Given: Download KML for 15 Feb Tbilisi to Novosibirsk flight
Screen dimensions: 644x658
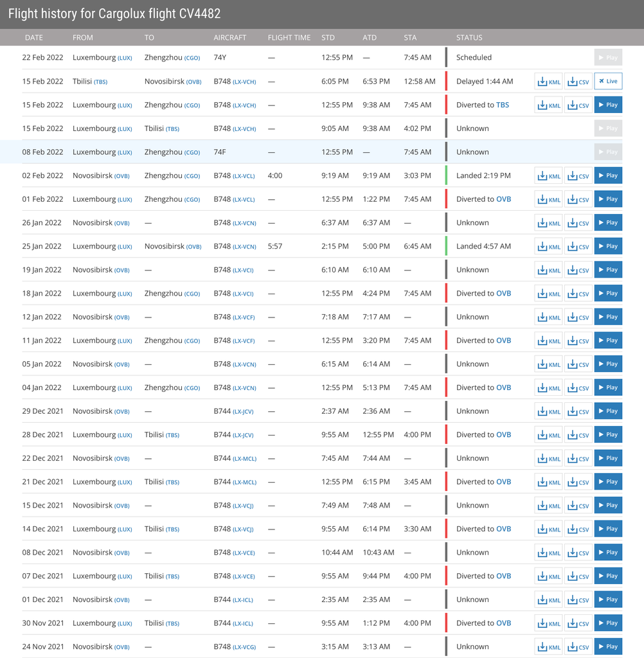Looking at the screenshot, I should pyautogui.click(x=549, y=82).
